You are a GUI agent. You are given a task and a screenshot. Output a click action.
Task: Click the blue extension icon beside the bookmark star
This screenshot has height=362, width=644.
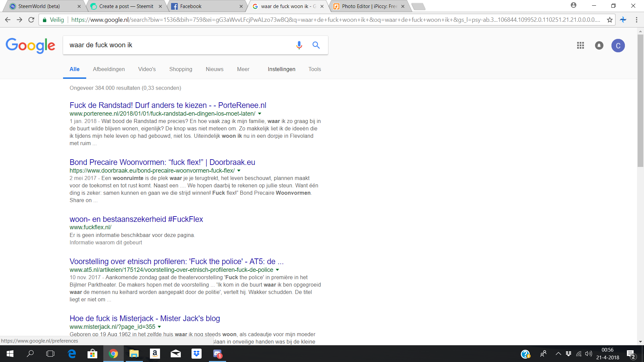tap(623, 20)
